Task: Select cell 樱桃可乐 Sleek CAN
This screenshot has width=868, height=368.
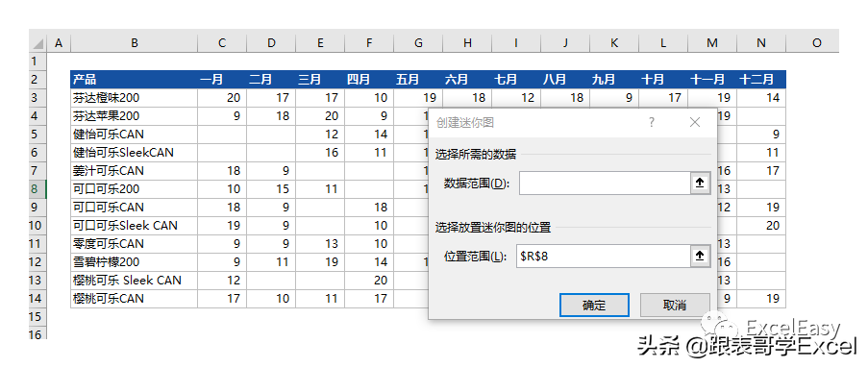Action: 134,280
